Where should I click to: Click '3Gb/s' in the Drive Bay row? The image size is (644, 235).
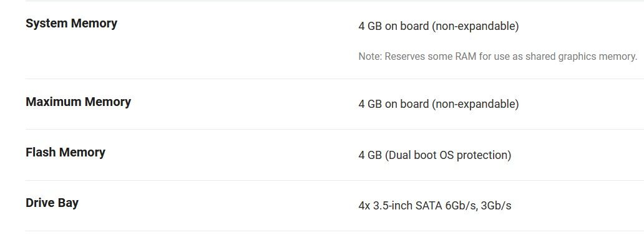tap(496, 206)
